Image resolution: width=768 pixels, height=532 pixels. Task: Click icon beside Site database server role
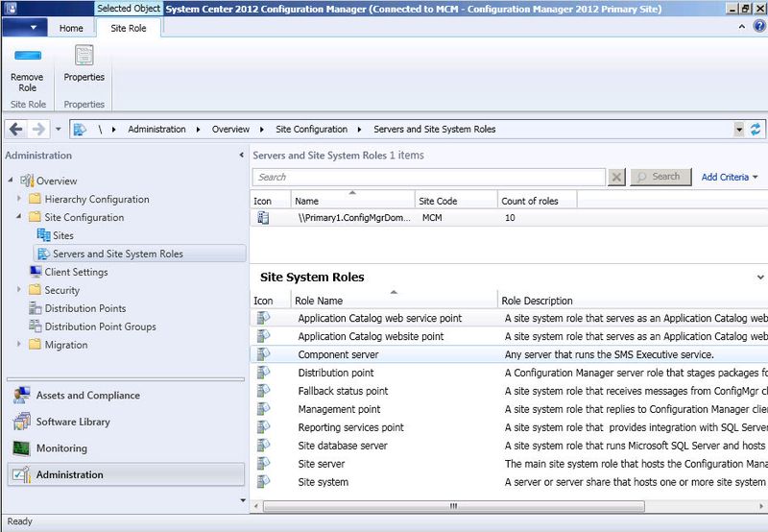[263, 446]
